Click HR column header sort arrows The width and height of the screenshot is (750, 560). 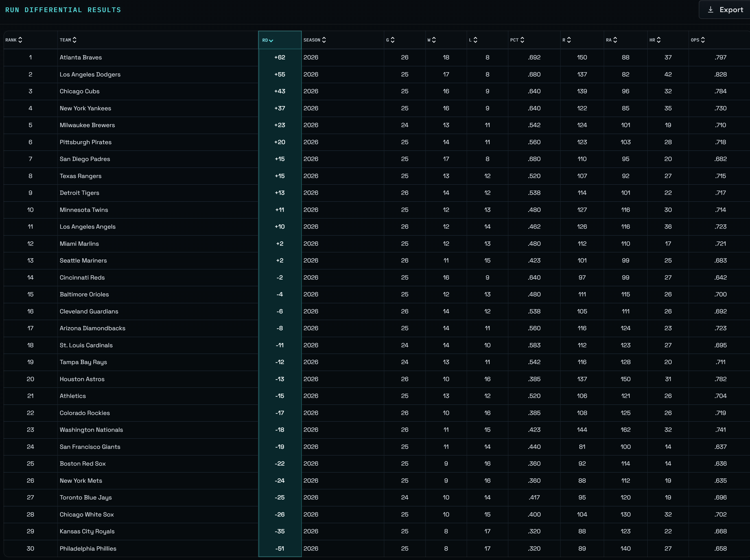[658, 40]
